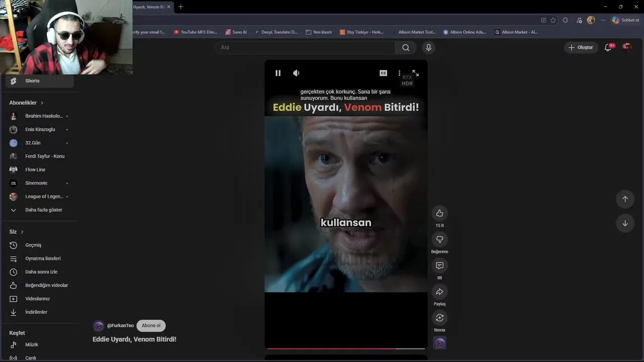Expand the Abonelikler section
The image size is (644, 362).
click(x=26, y=103)
